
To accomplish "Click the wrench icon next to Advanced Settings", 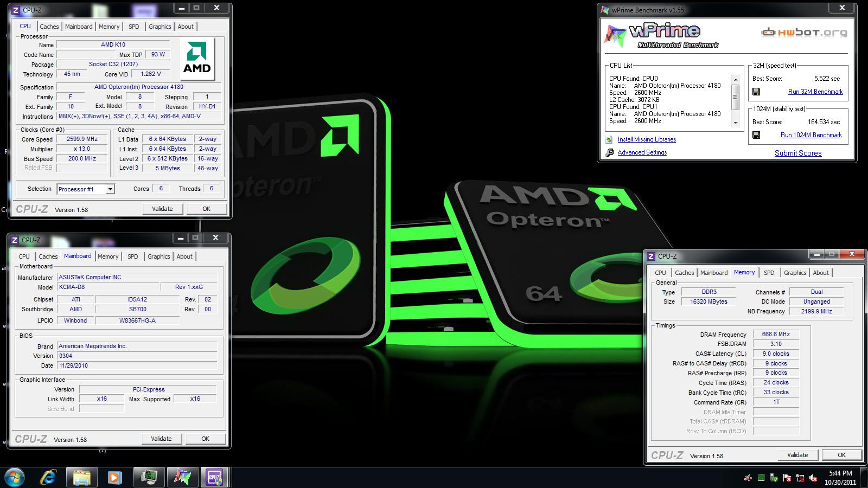I will pos(609,153).
